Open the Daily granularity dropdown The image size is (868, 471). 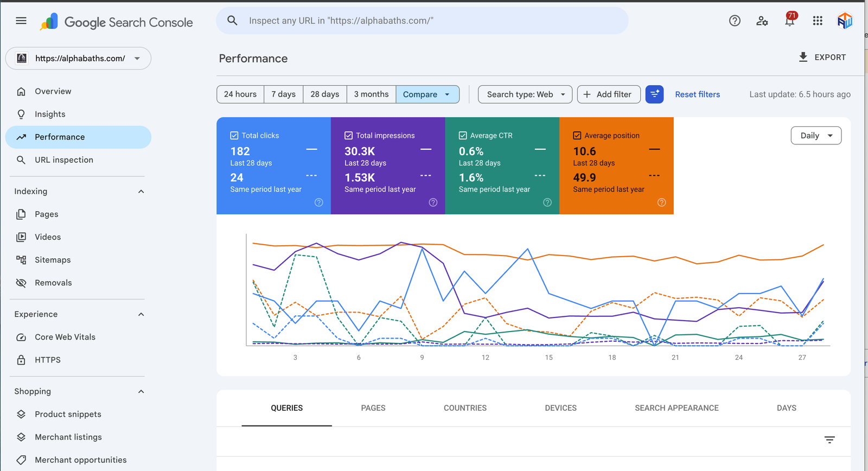pyautogui.click(x=816, y=136)
